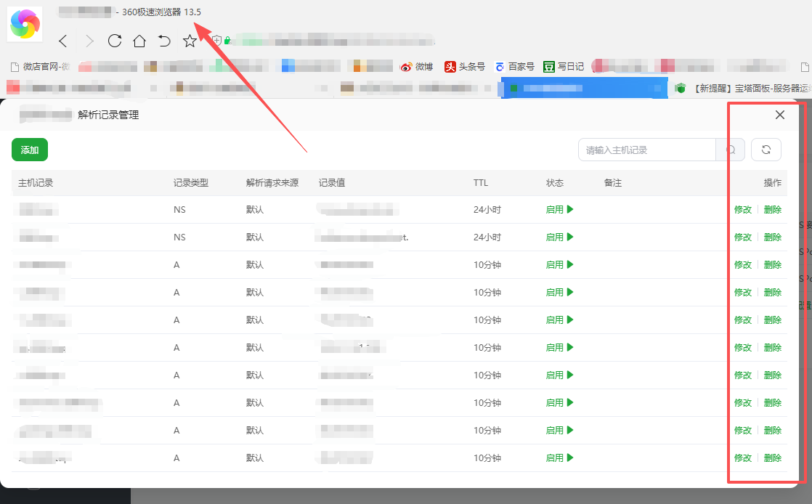The width and height of the screenshot is (812, 504).
Task: Click 删除 on the last record row
Action: coord(773,458)
